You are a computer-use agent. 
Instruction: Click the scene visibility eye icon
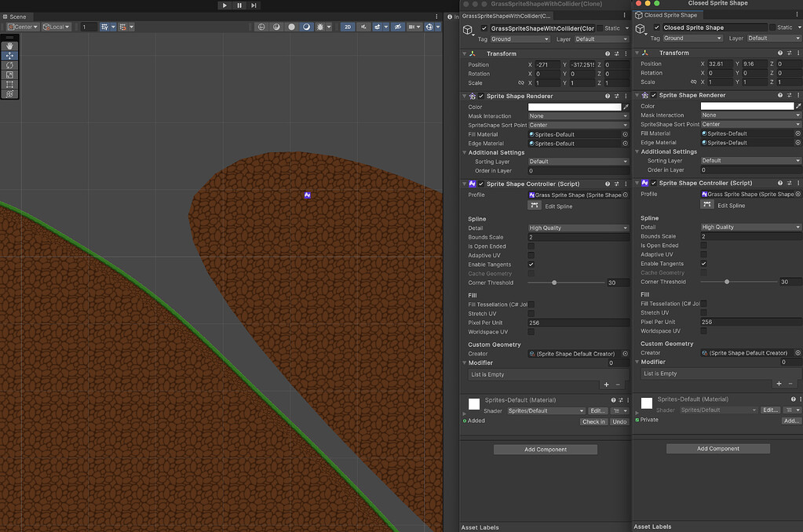(x=397, y=26)
